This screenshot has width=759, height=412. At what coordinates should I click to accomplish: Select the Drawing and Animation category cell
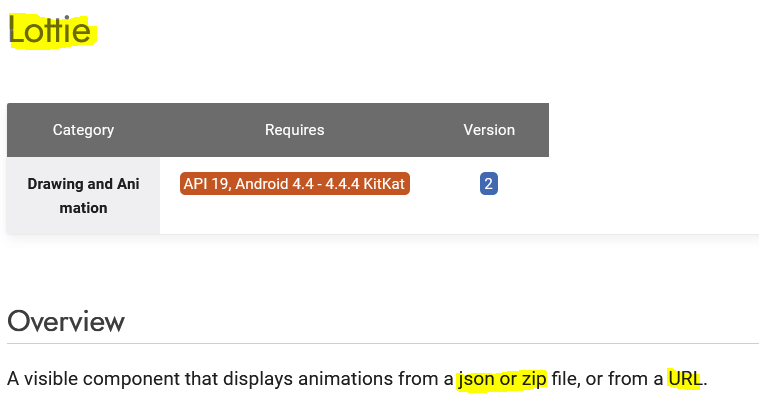click(x=83, y=196)
